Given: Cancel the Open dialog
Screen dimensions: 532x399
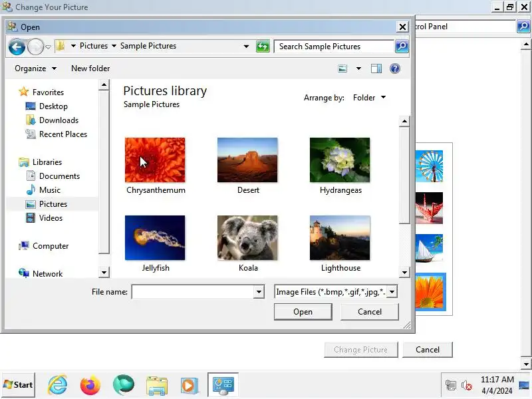Looking at the screenshot, I should click(370, 312).
